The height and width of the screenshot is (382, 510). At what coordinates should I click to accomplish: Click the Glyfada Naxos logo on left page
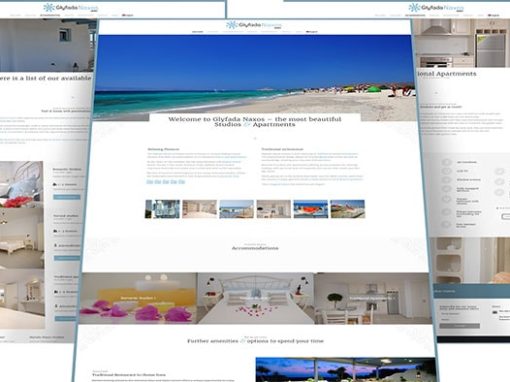71,8
